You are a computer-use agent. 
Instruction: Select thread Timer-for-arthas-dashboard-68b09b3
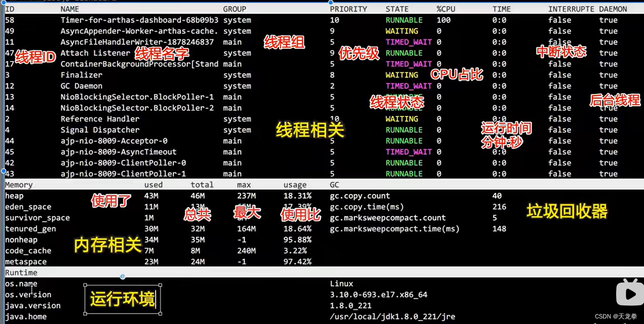[139, 20]
